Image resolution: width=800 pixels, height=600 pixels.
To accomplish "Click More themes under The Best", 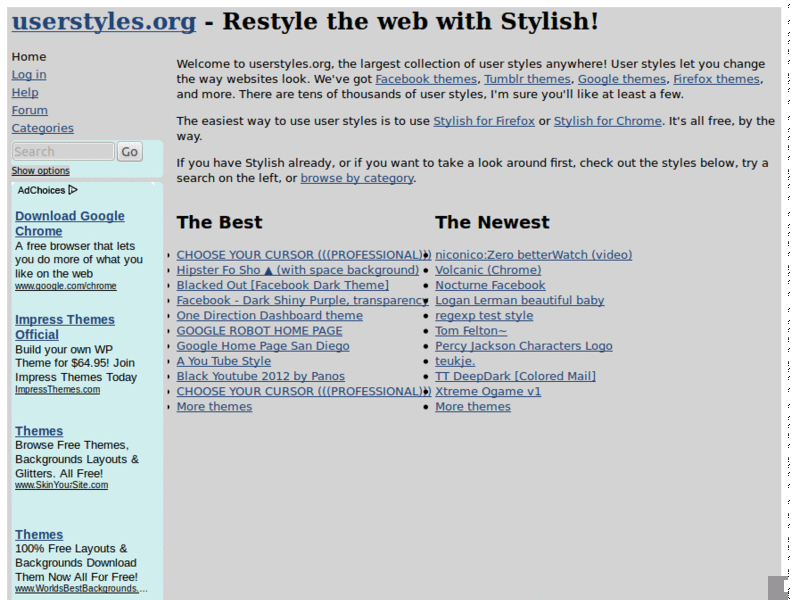I will (214, 407).
